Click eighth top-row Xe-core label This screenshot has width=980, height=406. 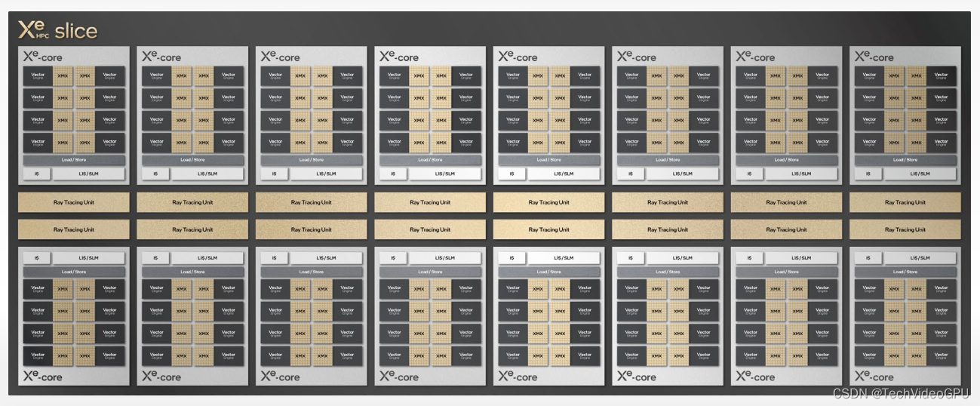point(874,57)
